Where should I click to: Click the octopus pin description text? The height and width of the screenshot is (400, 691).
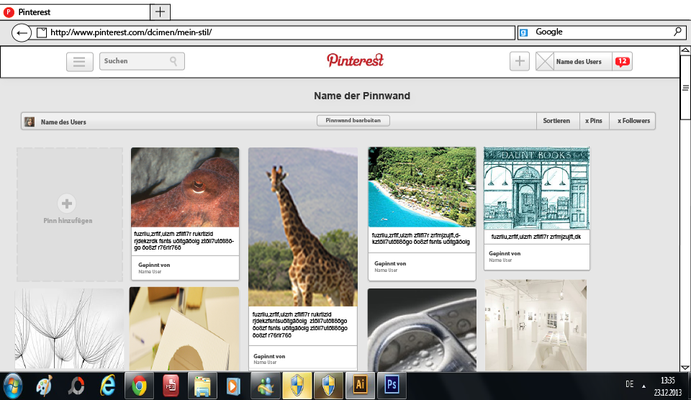coord(184,241)
